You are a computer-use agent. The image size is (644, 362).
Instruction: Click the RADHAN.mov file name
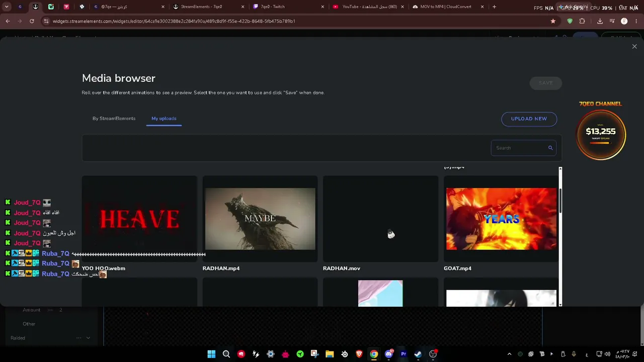click(x=342, y=268)
